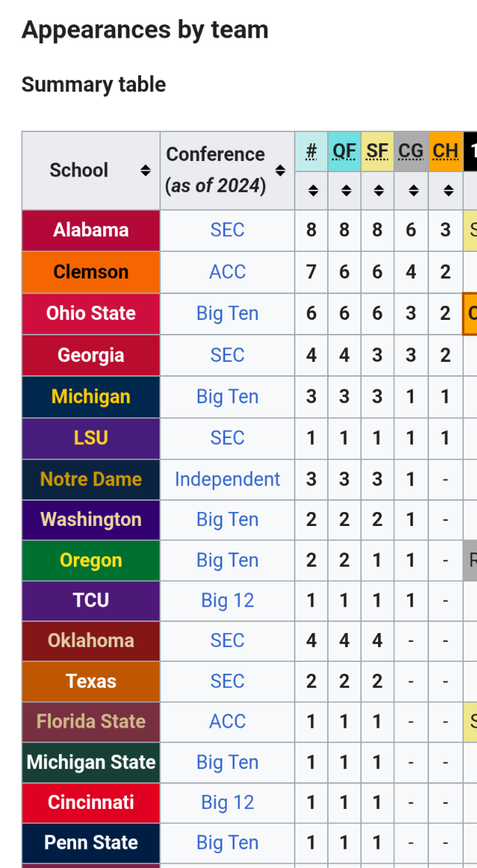
Task: Click the Notre Dame school cell
Action: [91, 479]
